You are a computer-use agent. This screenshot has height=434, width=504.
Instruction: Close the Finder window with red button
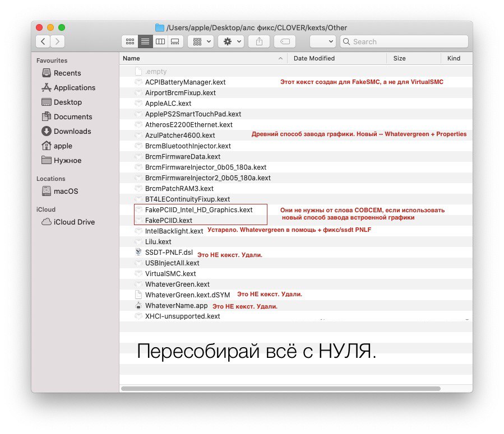click(x=39, y=27)
